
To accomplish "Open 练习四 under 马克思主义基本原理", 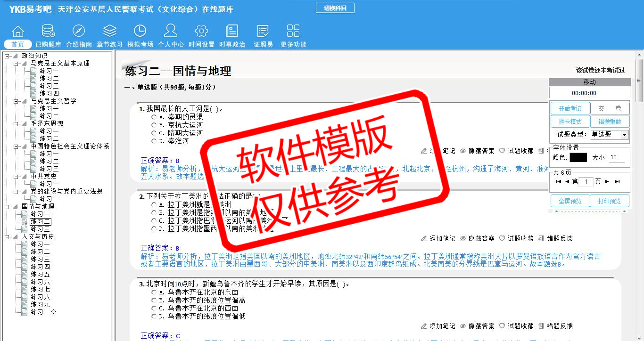I will click(49, 93).
